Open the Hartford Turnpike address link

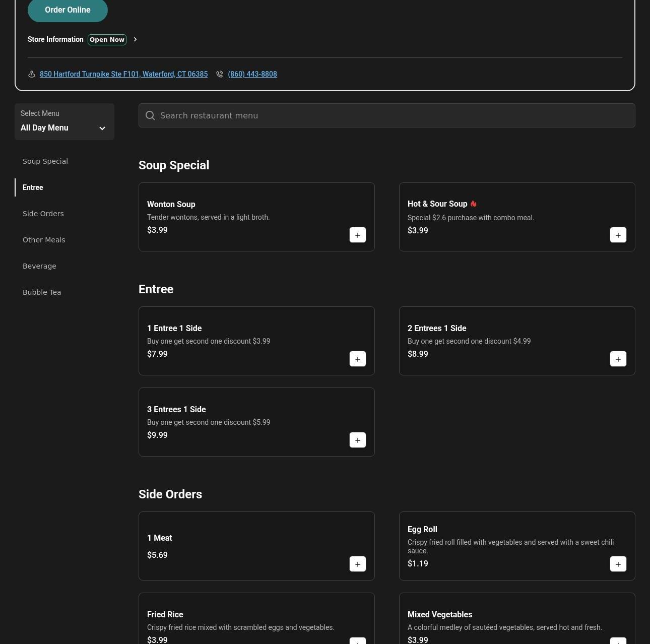click(x=123, y=74)
